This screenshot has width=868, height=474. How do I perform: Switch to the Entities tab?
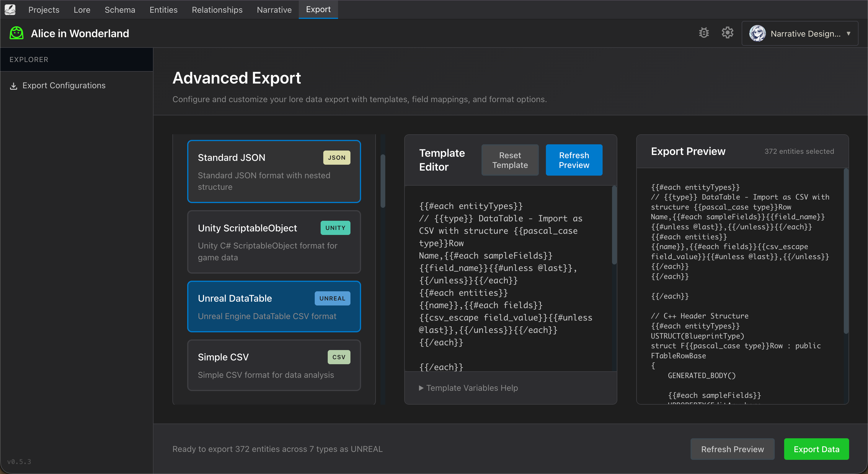point(163,10)
